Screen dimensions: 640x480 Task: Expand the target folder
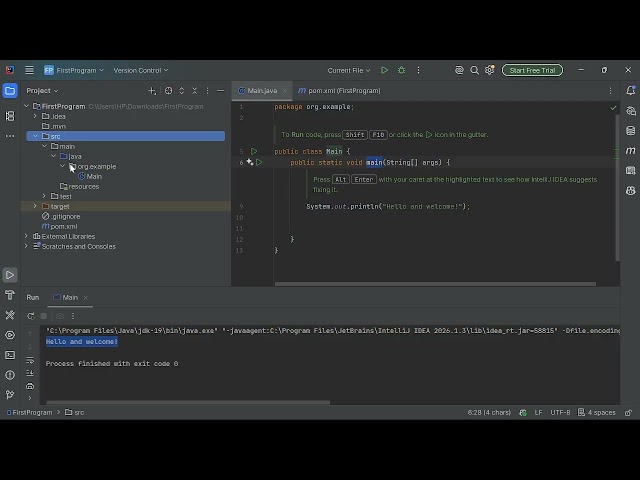click(35, 206)
